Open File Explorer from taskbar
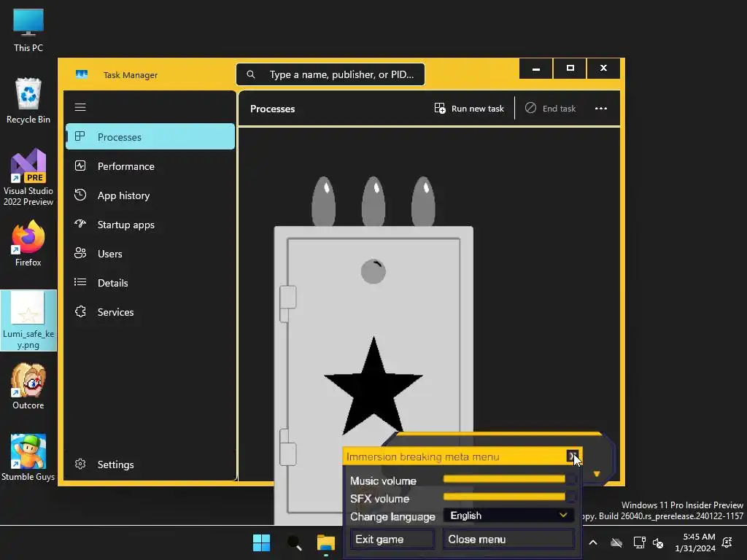The width and height of the screenshot is (747, 560). pyautogui.click(x=326, y=542)
